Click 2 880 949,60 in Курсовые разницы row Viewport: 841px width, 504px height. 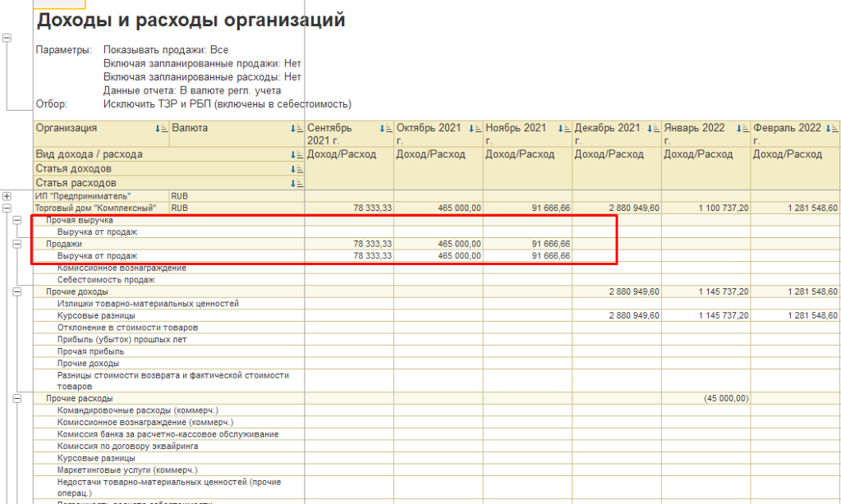pyautogui.click(x=634, y=316)
